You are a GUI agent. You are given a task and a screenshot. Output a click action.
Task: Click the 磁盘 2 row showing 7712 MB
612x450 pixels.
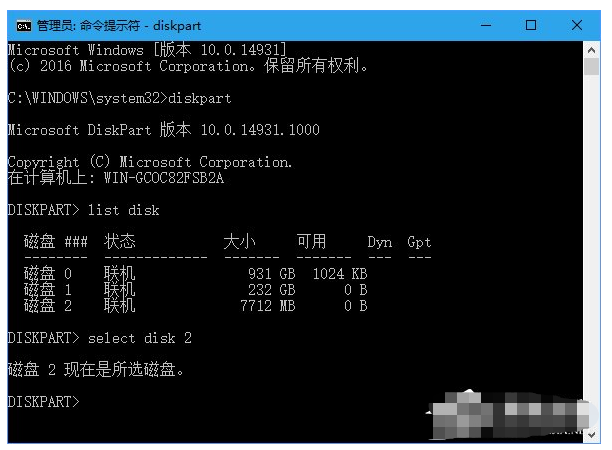pos(196,306)
